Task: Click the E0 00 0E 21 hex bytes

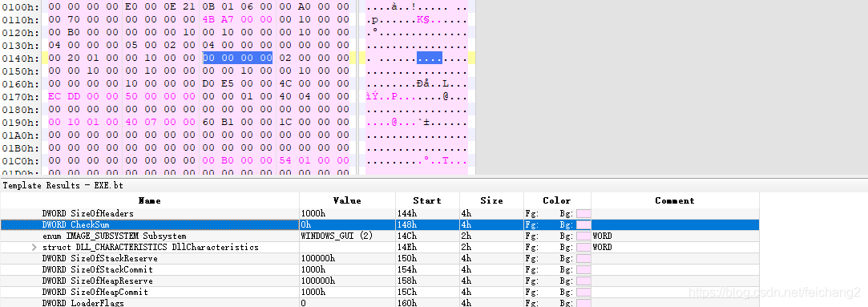Action: coord(160,6)
